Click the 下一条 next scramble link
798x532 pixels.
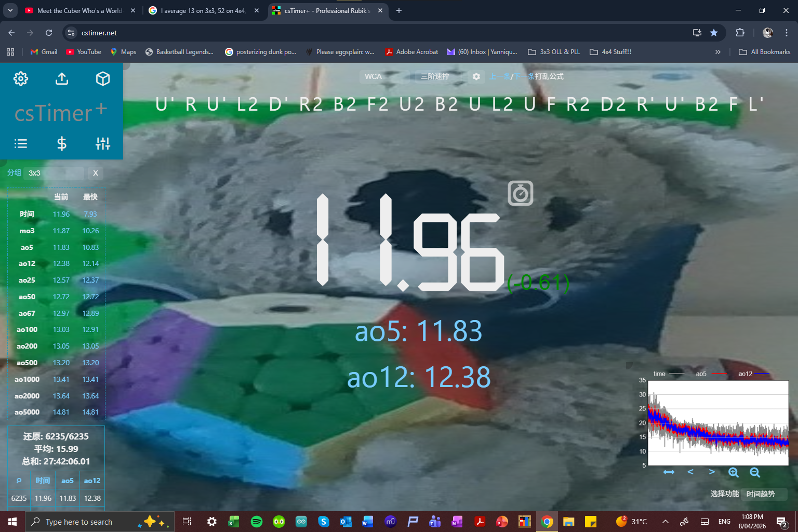524,76
